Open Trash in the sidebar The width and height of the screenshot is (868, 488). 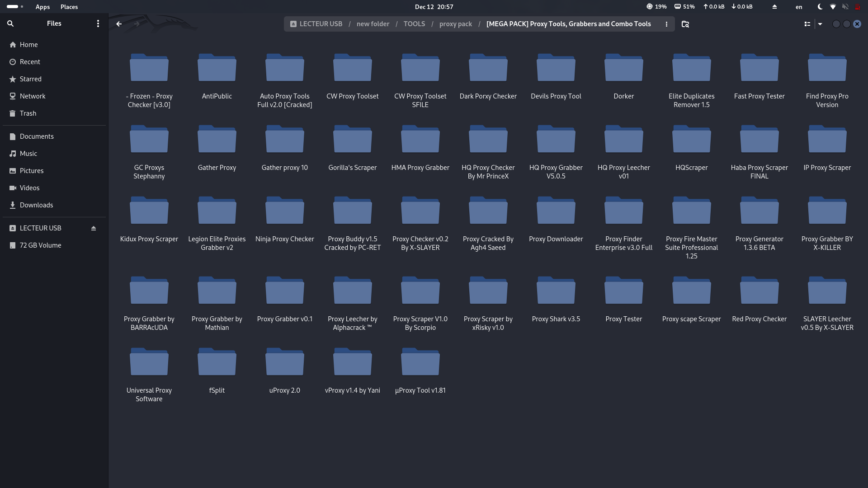click(28, 113)
